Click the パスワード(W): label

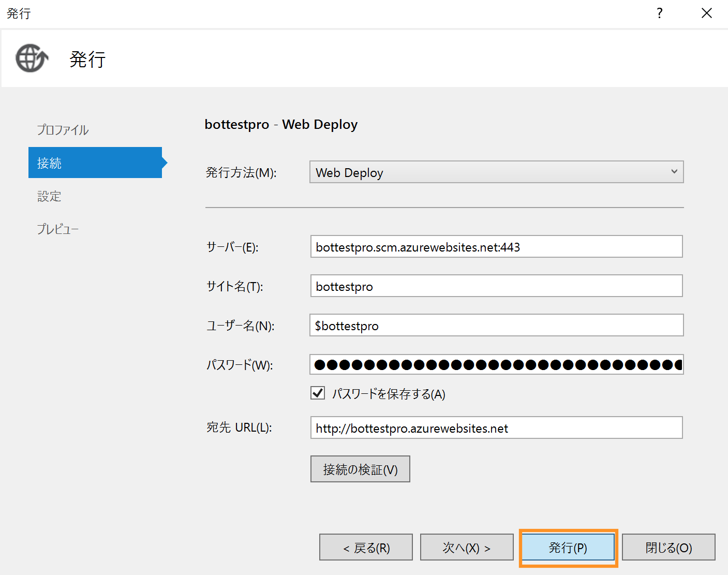click(x=240, y=365)
